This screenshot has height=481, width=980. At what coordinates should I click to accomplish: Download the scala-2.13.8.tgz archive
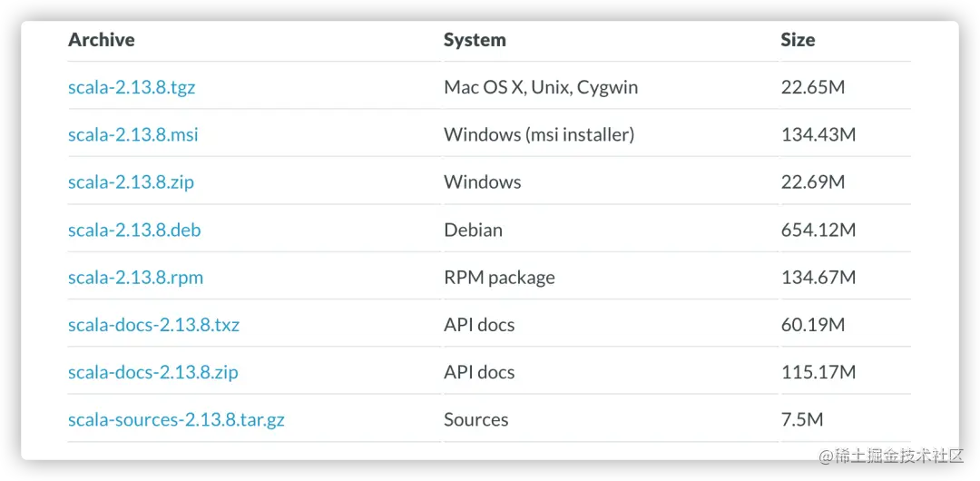[132, 88]
